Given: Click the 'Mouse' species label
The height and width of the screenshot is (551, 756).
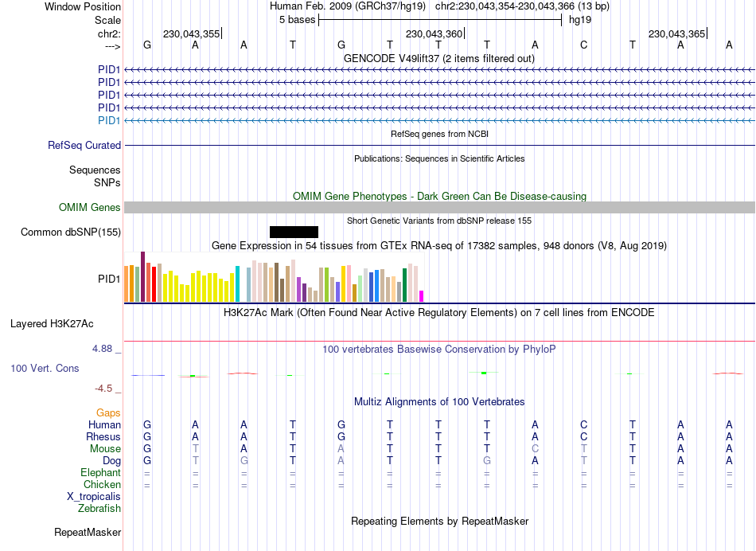Looking at the screenshot, I should coord(105,449).
